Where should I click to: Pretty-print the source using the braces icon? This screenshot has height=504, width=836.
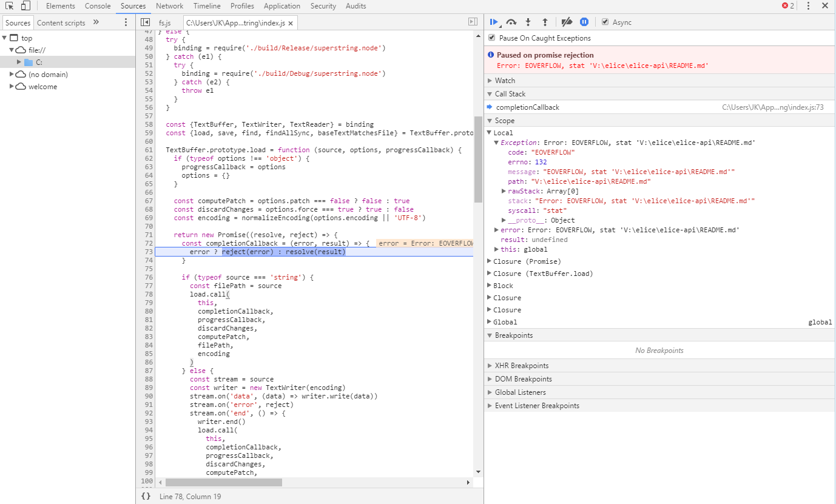coord(146,496)
